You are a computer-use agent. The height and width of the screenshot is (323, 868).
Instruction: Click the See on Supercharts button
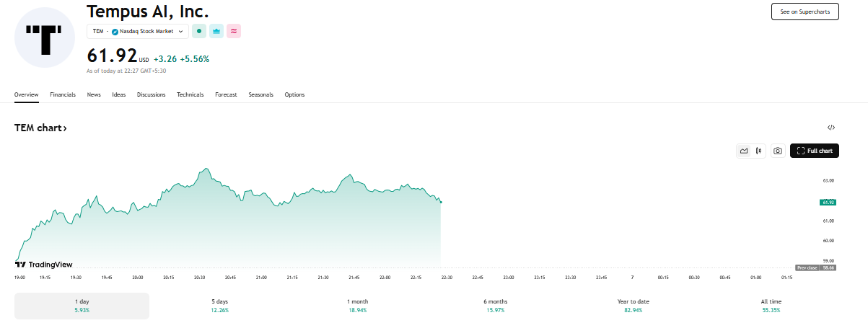click(x=805, y=12)
